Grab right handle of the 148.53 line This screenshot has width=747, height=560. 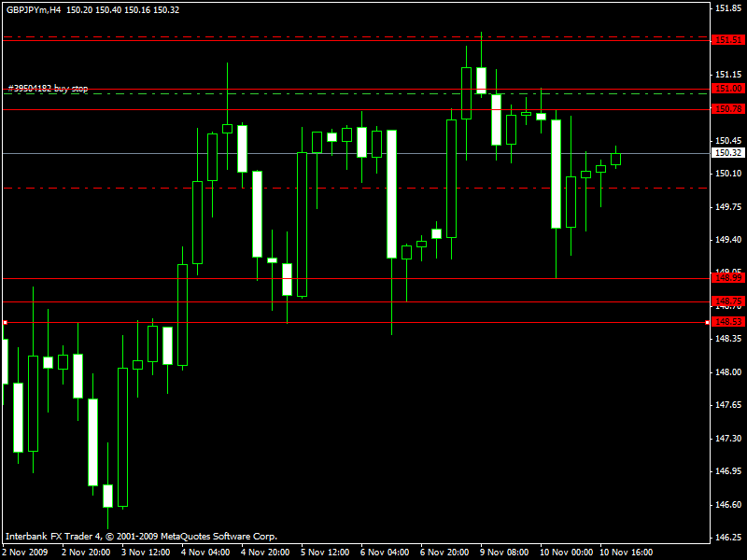pos(707,322)
